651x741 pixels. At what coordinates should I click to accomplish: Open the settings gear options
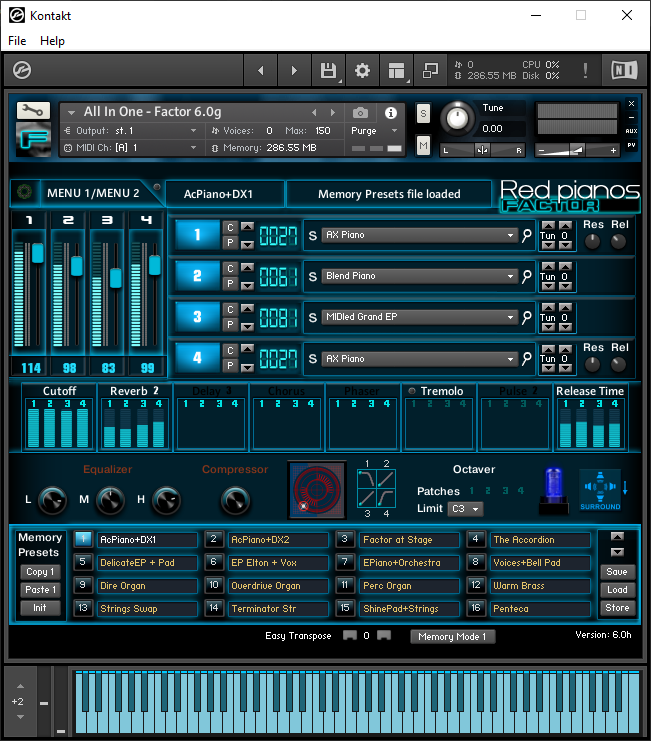tap(362, 70)
